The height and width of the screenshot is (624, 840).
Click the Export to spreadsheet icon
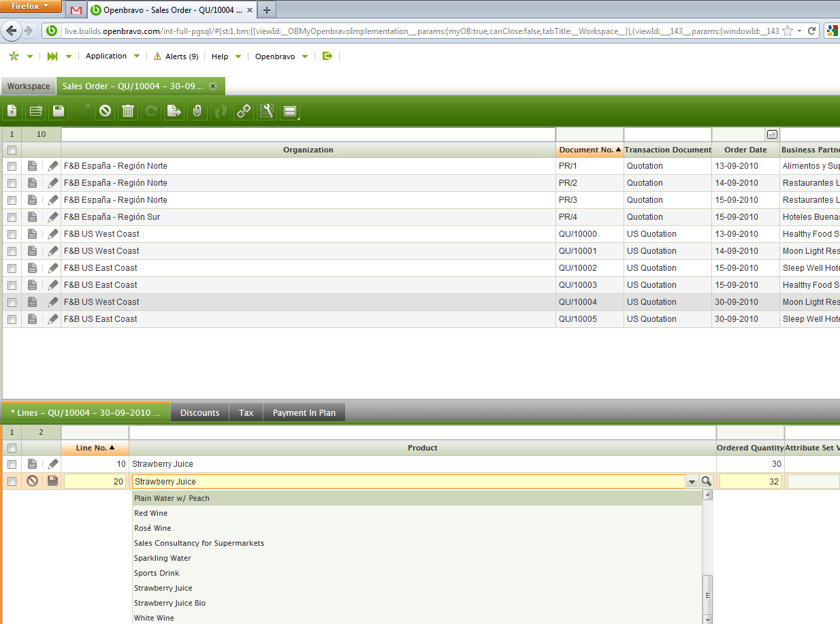[174, 111]
